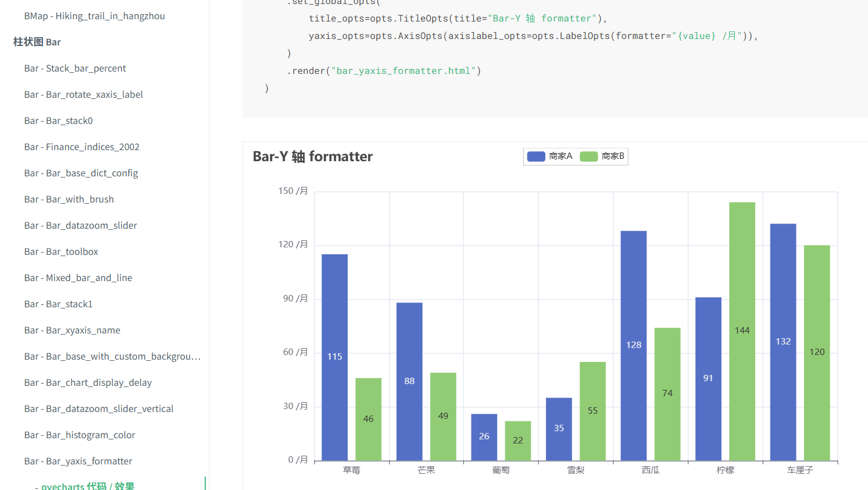This screenshot has width=868, height=490.
Task: Open Bar - Bar_rotate_xaxis_label page
Action: coord(83,94)
